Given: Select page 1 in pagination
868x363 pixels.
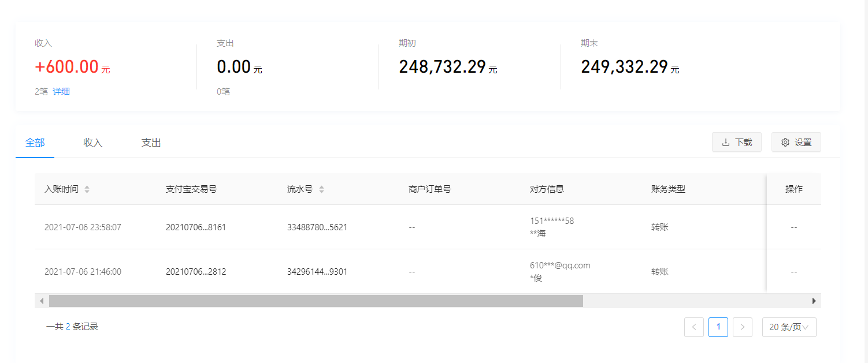Looking at the screenshot, I should coord(718,327).
